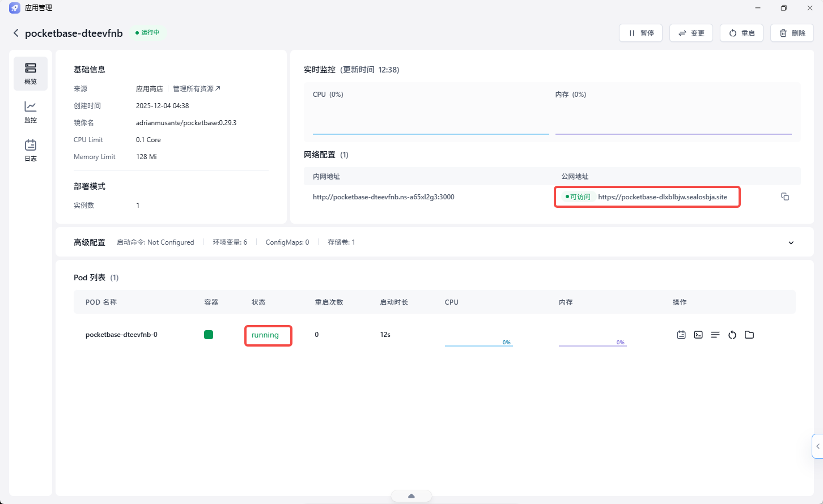Image resolution: width=823 pixels, height=504 pixels.
Task: Expand the 高级配置 section chevron
Action: coord(791,243)
